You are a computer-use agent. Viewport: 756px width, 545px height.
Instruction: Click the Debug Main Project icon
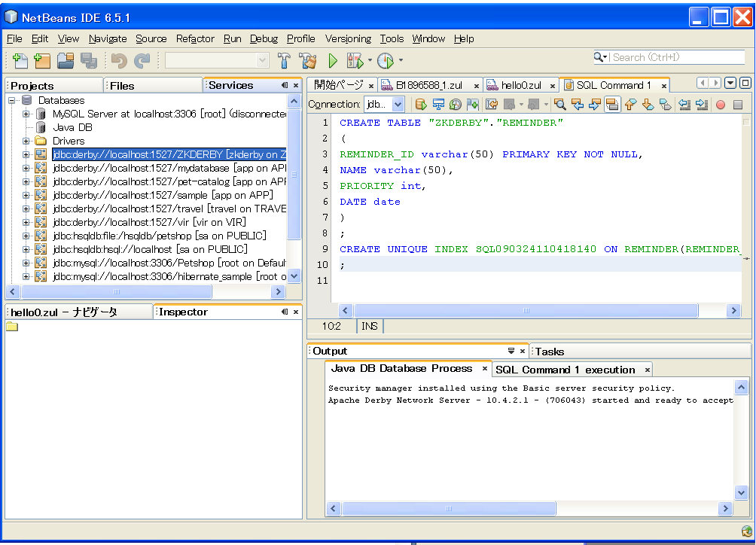(355, 61)
